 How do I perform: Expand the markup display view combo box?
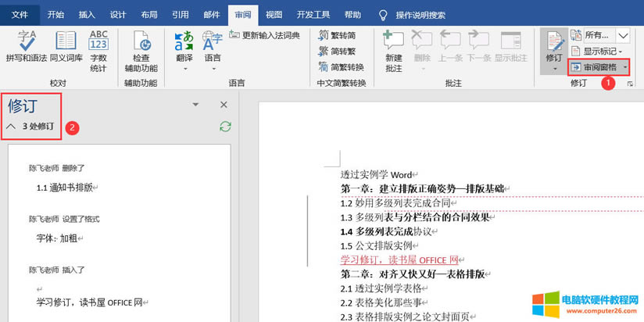[623, 35]
